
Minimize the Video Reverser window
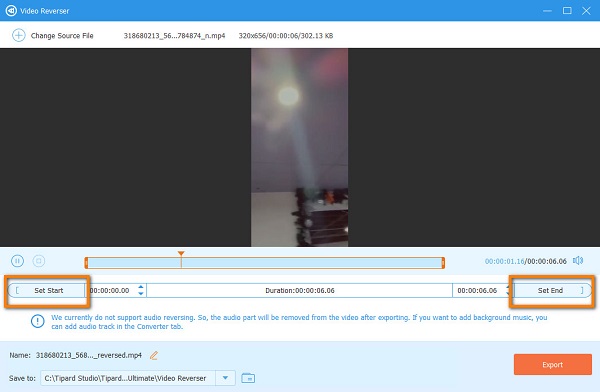coord(548,11)
